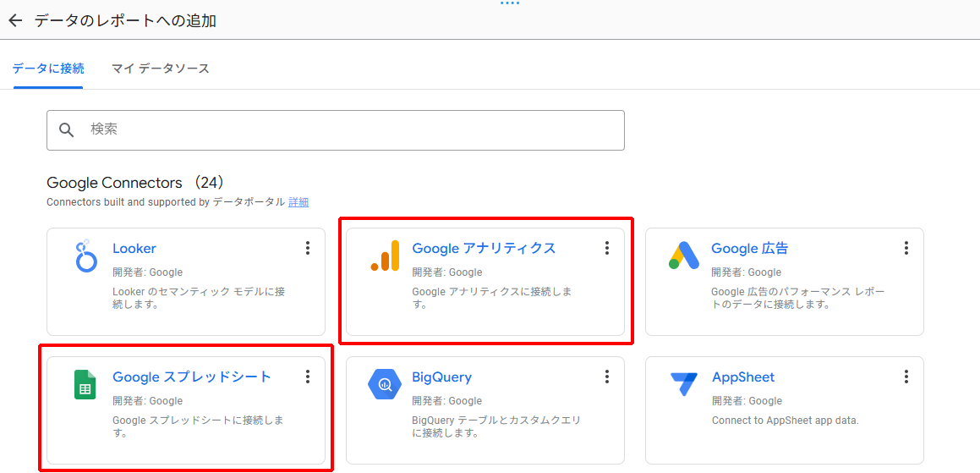Switch to the データに接続 tab
This screenshot has height=473, width=980.
[48, 69]
